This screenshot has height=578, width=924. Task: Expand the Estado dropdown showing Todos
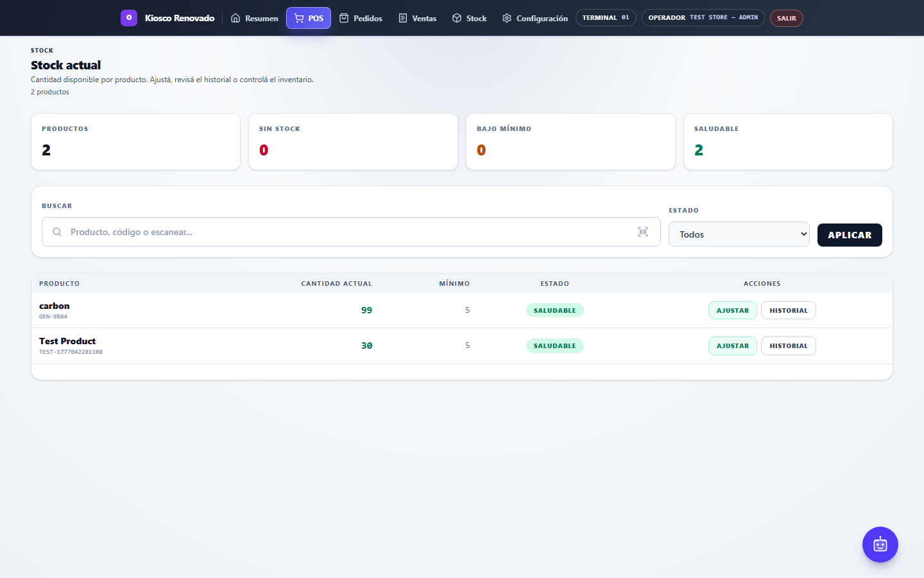(x=739, y=234)
